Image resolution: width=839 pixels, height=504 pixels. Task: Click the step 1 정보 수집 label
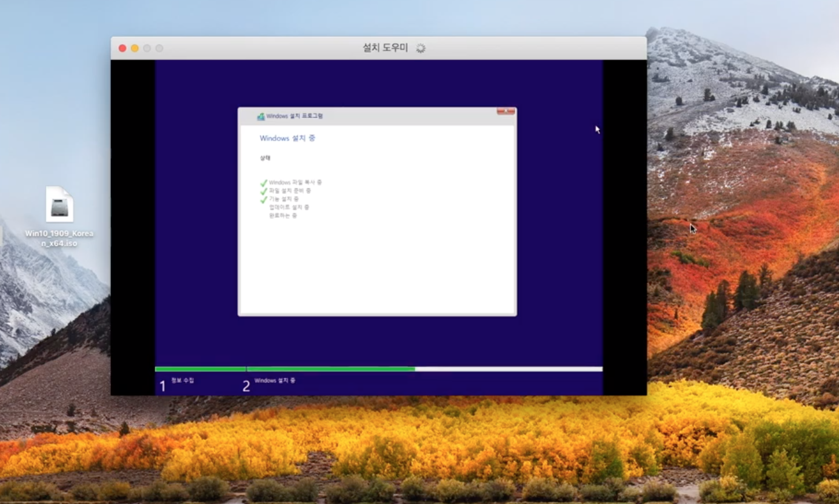tap(183, 380)
